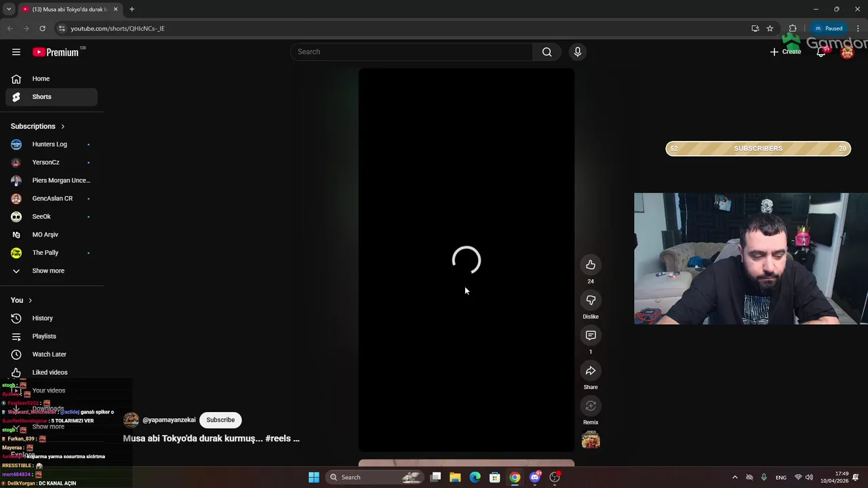
Task: Start voice search with the microphone
Action: pyautogui.click(x=578, y=52)
